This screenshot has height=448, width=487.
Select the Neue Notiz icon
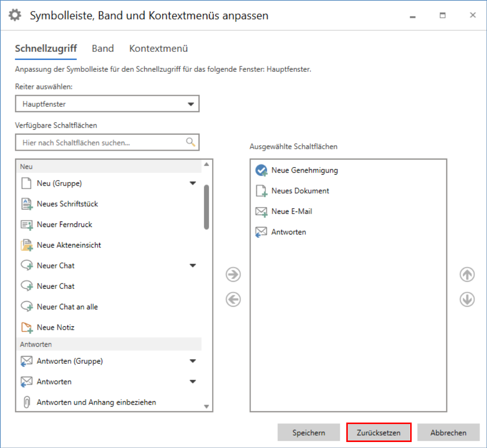coord(26,327)
